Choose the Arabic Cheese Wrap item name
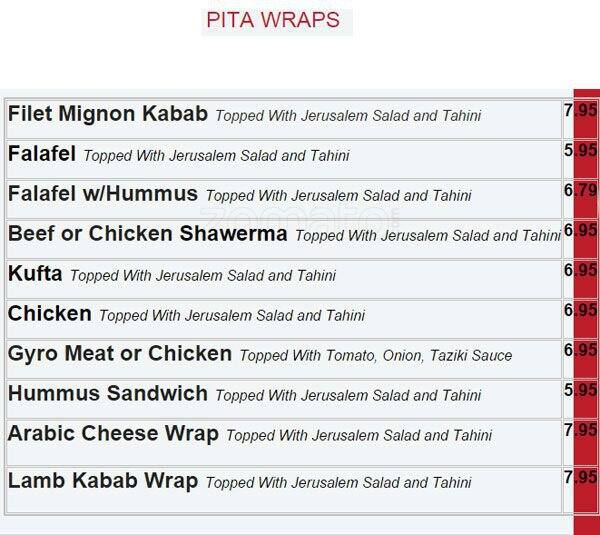The width and height of the screenshot is (600, 535). 113,434
